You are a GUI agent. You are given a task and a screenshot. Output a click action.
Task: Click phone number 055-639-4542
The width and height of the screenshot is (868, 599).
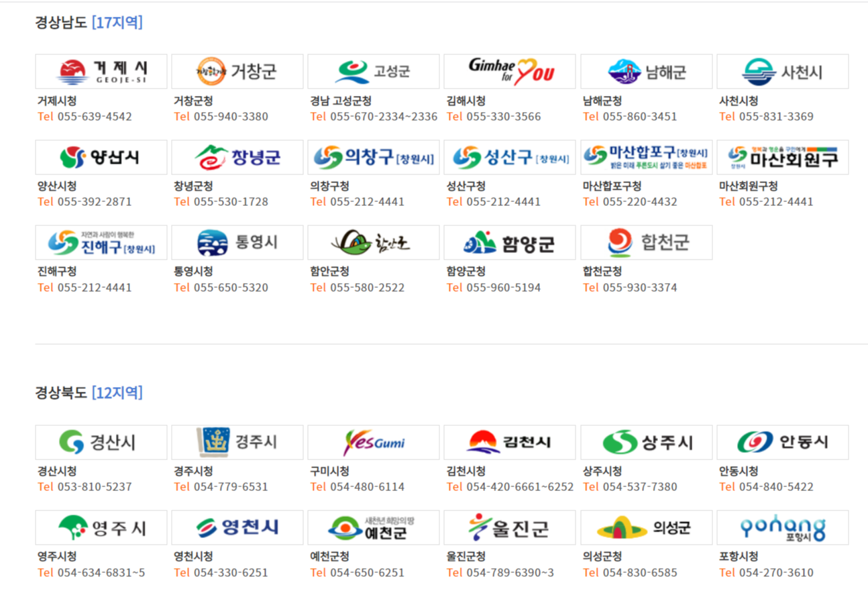tap(95, 117)
